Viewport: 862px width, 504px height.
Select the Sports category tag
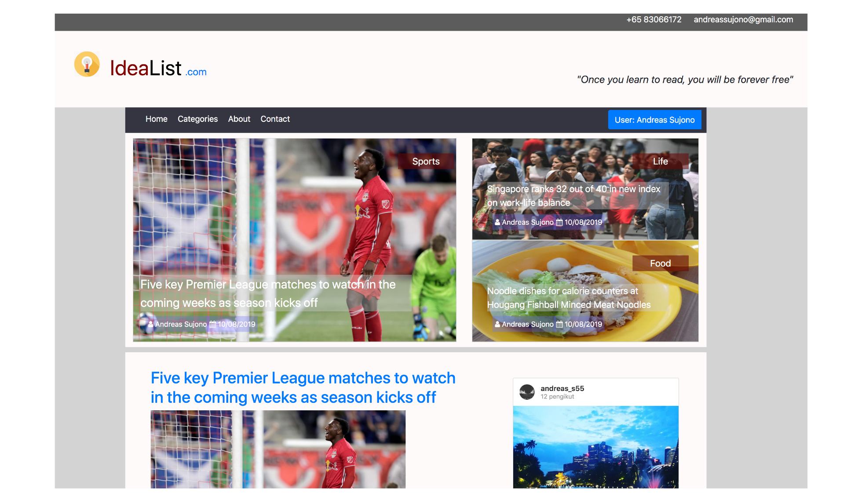pyautogui.click(x=426, y=162)
